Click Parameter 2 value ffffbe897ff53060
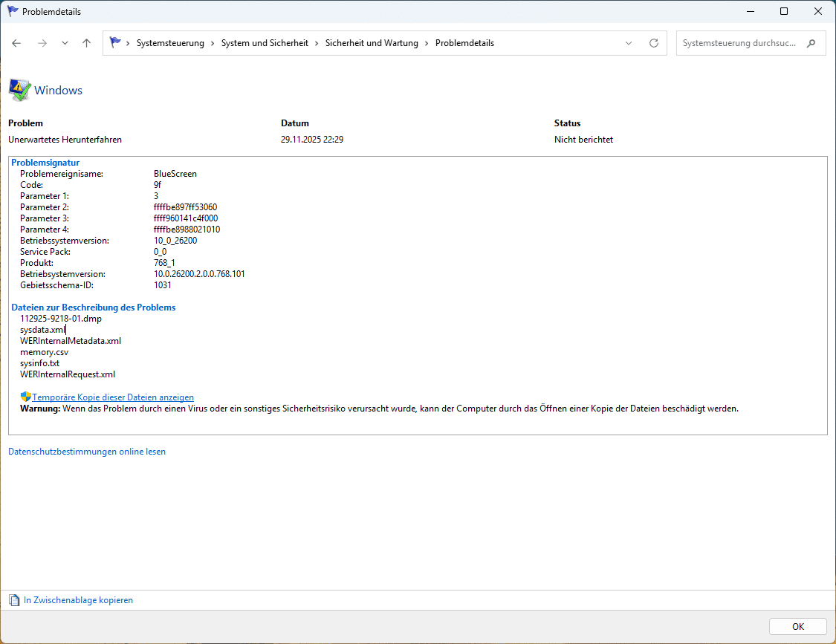Viewport: 836px width, 644px height. click(x=186, y=207)
